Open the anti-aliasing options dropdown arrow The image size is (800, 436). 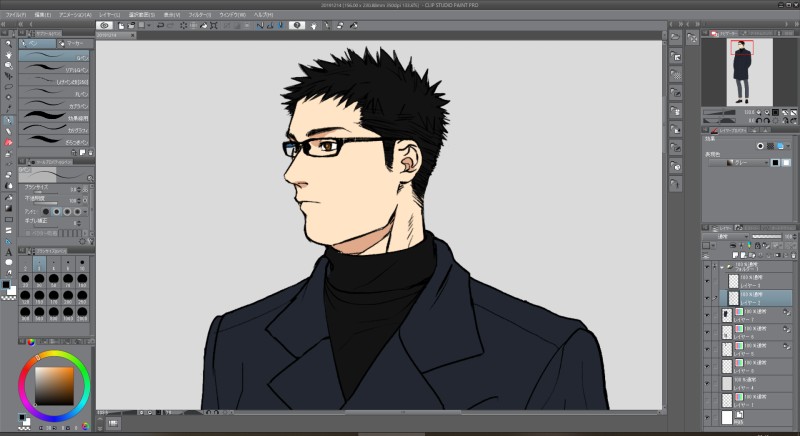pos(86,211)
